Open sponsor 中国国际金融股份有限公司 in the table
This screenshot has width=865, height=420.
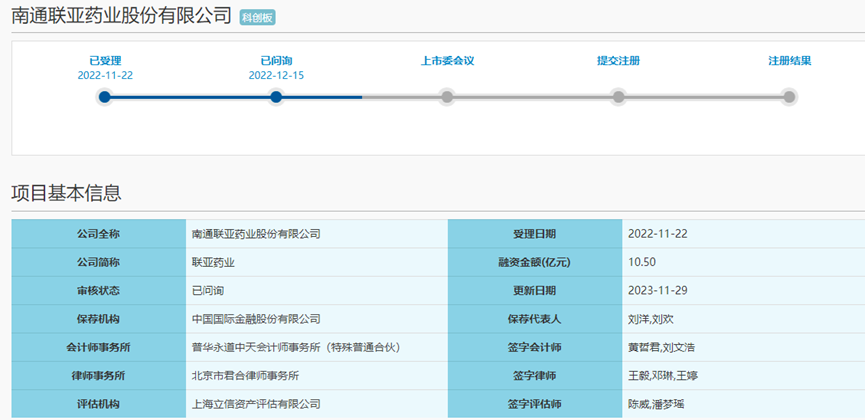pyautogui.click(x=256, y=319)
